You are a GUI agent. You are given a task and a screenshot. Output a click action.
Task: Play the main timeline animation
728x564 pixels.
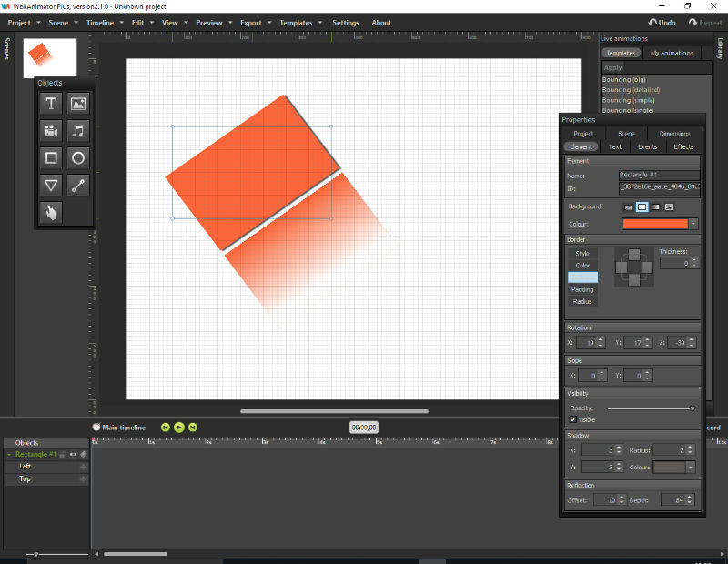pos(179,427)
